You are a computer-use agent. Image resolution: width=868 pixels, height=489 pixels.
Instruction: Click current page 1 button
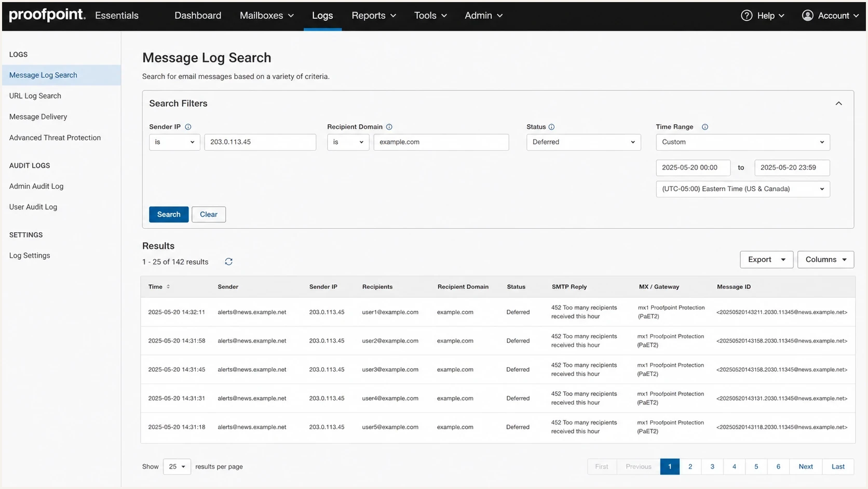pos(670,467)
